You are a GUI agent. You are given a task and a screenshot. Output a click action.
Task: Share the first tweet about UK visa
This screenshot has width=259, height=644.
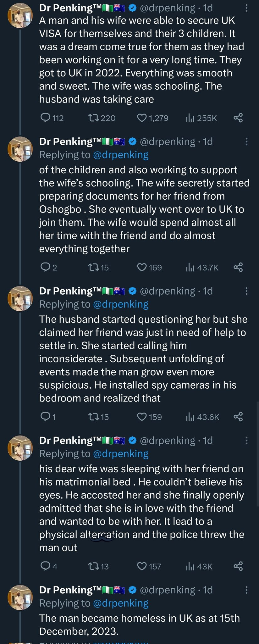coord(238,118)
